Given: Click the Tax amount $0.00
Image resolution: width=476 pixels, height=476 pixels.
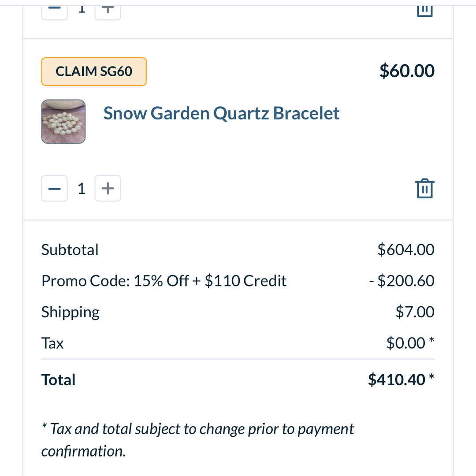Looking at the screenshot, I should (x=406, y=343).
